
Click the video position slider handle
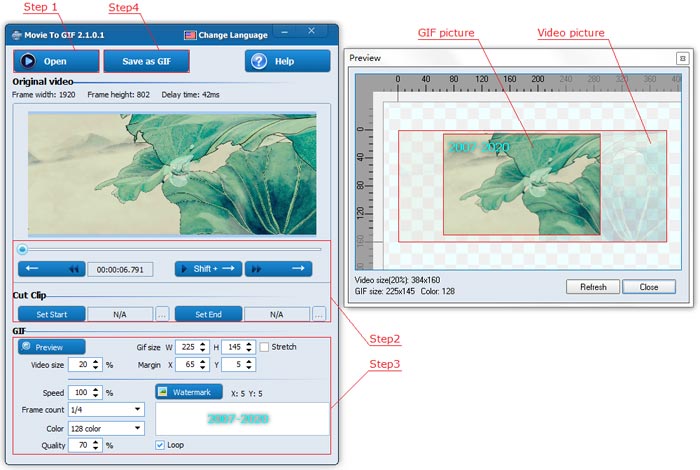[x=22, y=249]
